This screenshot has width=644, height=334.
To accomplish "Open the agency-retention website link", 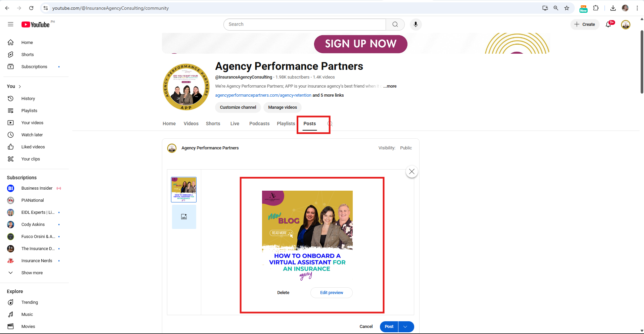I will (263, 95).
